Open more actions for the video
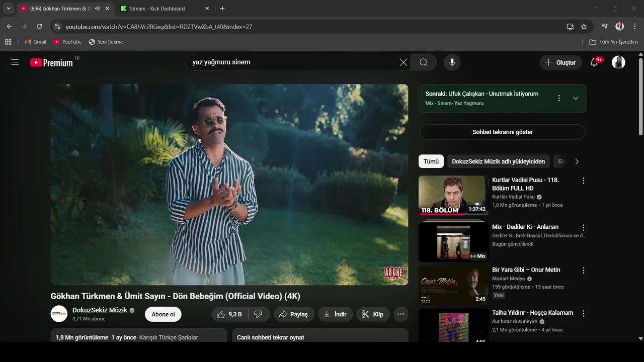Viewport: 644px width, 362px height. pyautogui.click(x=401, y=314)
